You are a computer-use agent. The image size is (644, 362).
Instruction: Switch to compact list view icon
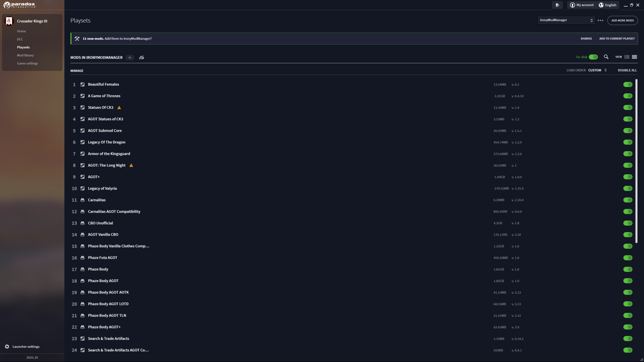pos(635,57)
